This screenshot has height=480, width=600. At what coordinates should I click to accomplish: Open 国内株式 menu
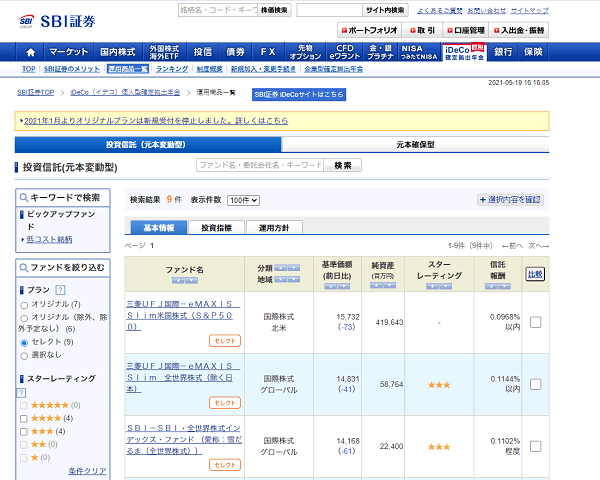[x=118, y=52]
